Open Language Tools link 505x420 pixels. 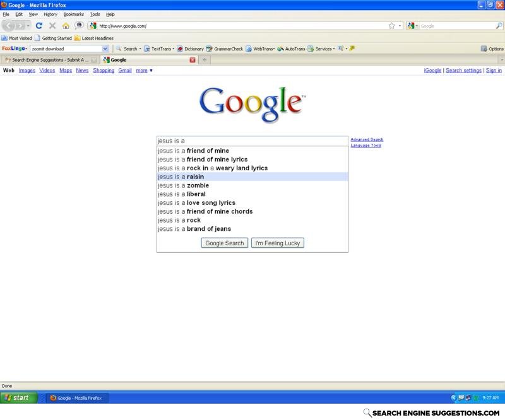(x=366, y=146)
